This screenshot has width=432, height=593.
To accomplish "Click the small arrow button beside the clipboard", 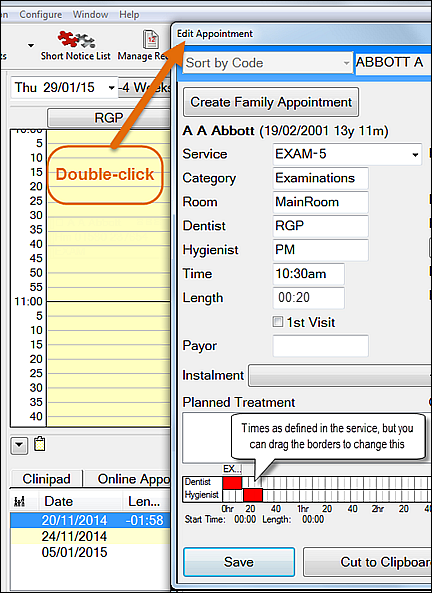I will 19,447.
